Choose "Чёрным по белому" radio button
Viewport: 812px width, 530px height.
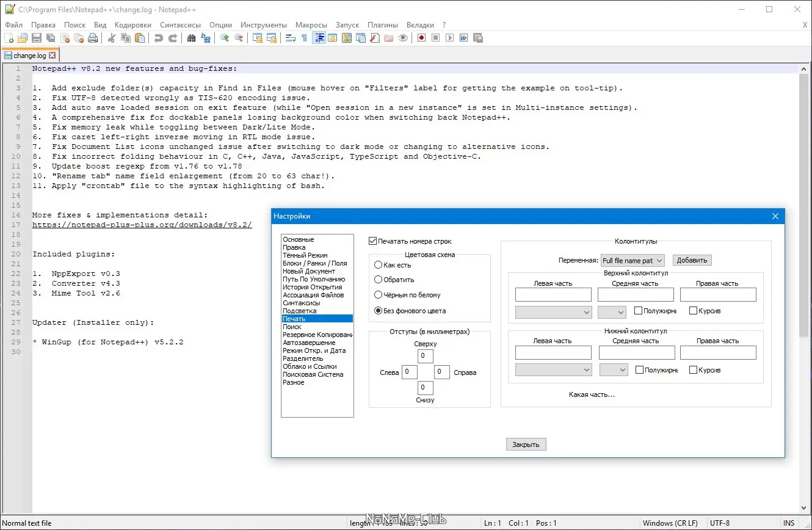pos(379,295)
